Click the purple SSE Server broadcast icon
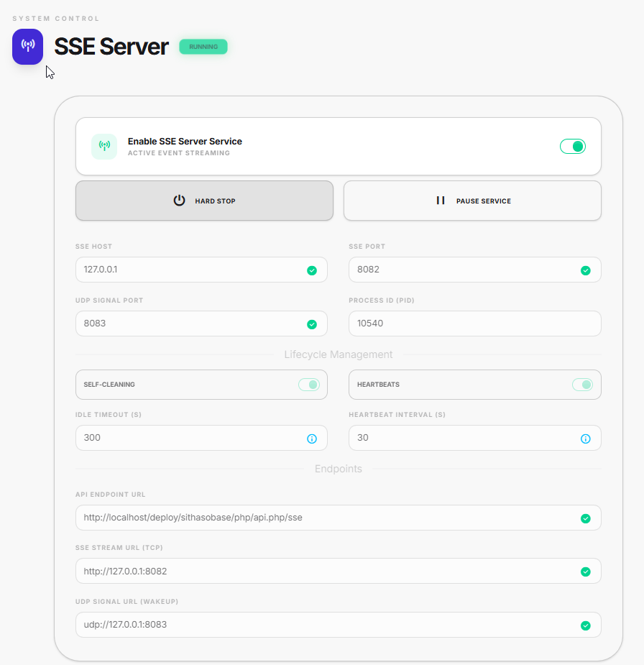 point(28,47)
